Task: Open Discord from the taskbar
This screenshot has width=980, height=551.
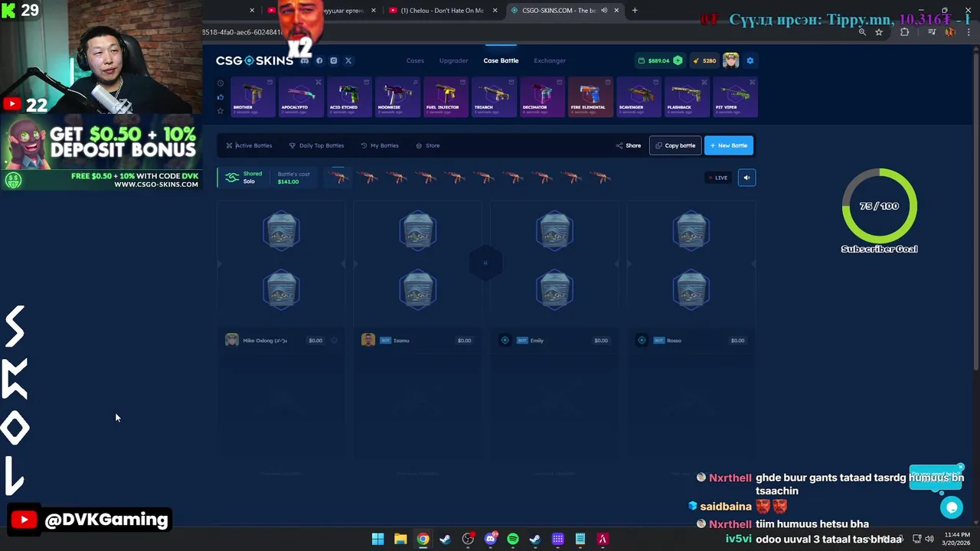Action: pos(491,539)
